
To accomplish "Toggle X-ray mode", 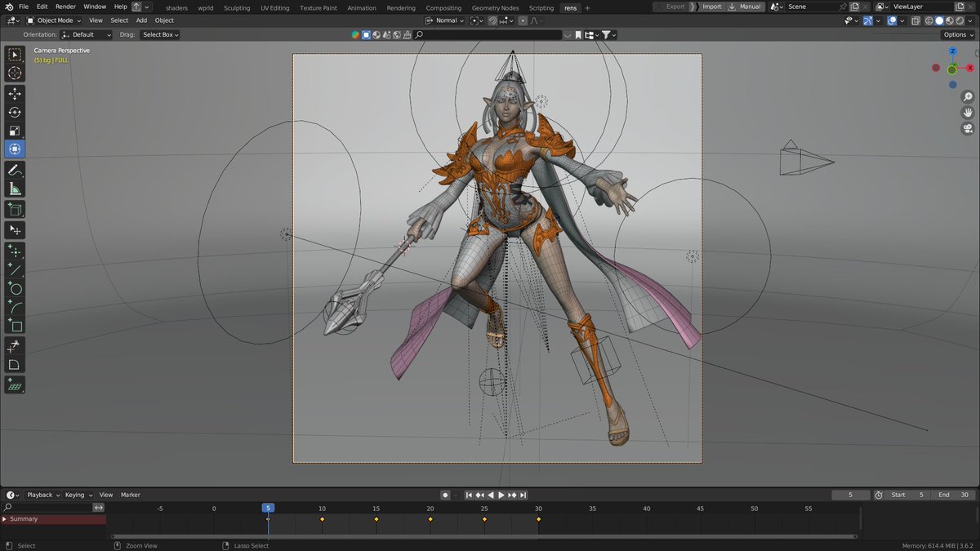I will tap(914, 20).
